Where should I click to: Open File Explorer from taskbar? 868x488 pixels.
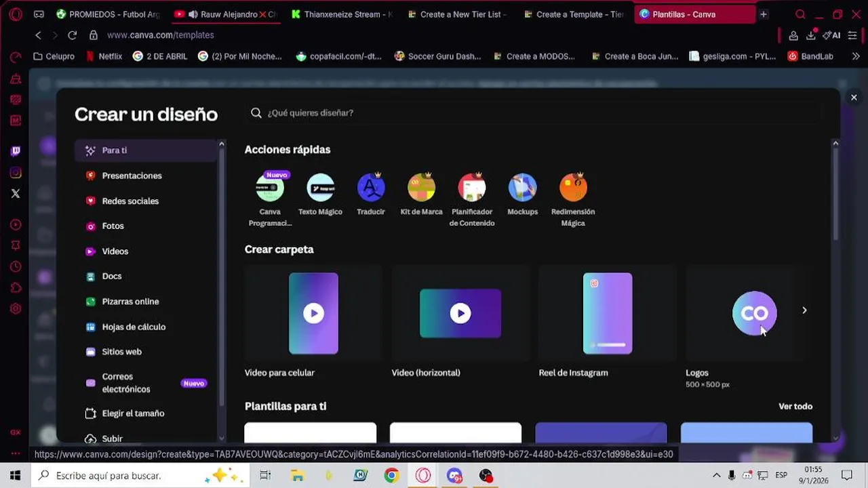297,475
